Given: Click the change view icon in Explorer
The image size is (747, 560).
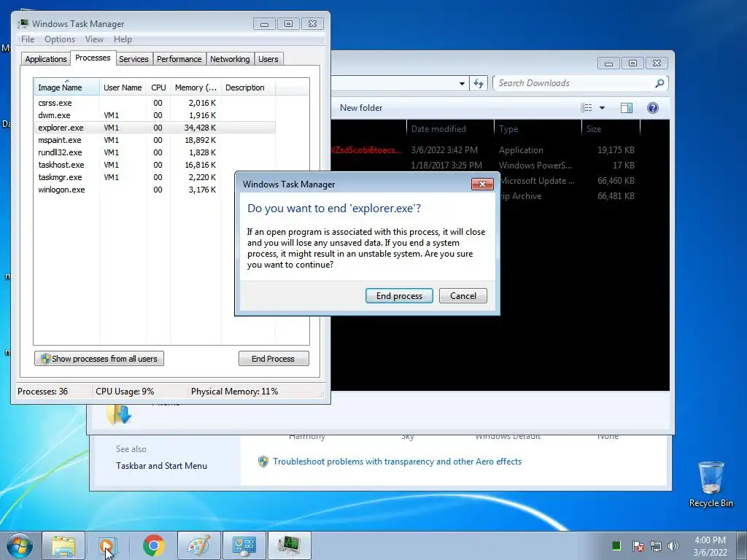Looking at the screenshot, I should click(586, 108).
